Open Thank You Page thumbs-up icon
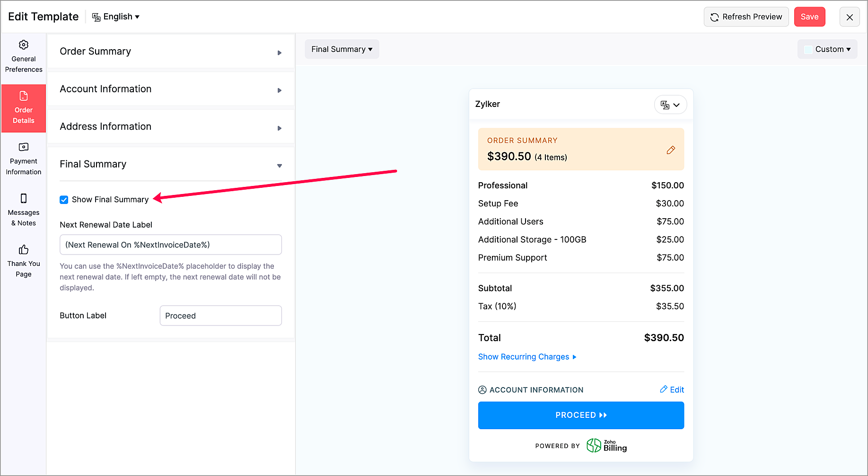 [24, 249]
